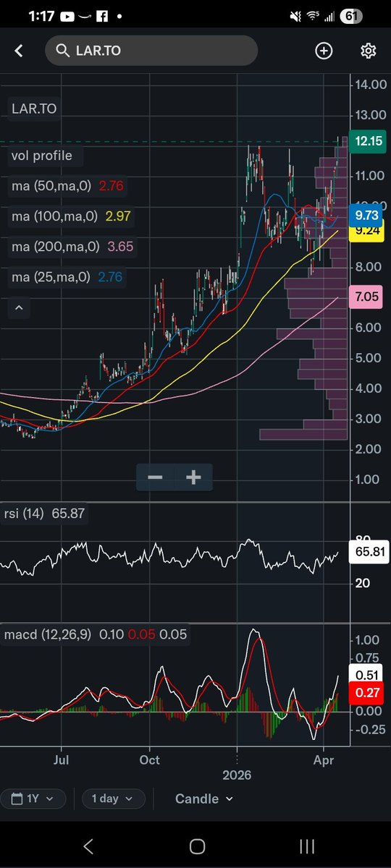Tap the muted sound status icon
Viewport: 391px width, 868px height.
click(295, 15)
